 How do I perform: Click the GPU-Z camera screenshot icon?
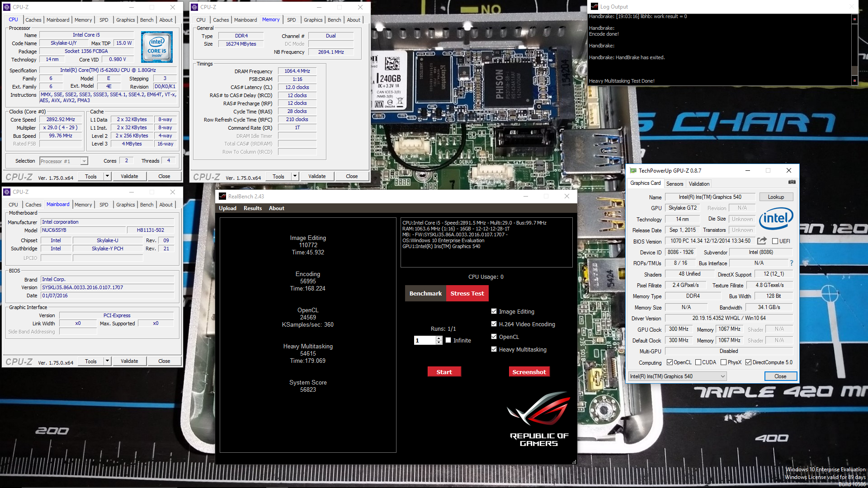pyautogui.click(x=792, y=182)
